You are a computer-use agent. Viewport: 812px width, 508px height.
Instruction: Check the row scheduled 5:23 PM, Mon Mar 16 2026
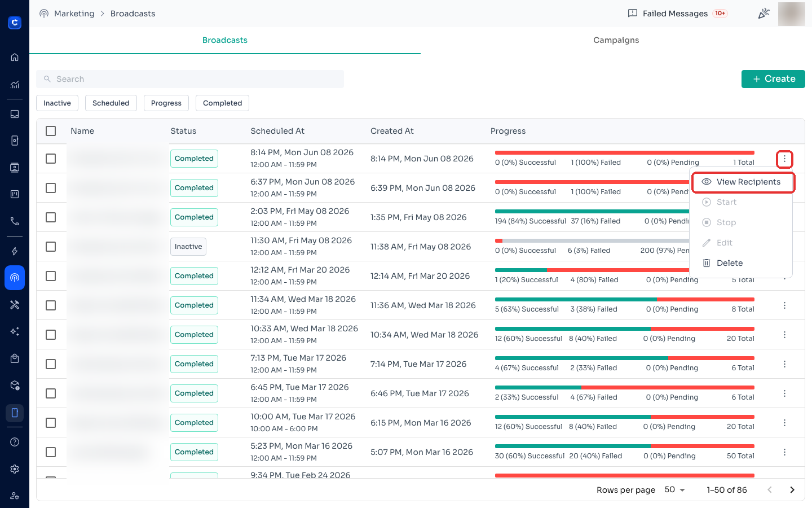point(51,452)
